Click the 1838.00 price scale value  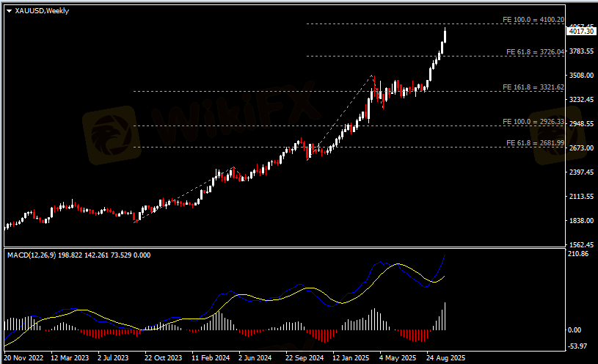click(x=580, y=221)
